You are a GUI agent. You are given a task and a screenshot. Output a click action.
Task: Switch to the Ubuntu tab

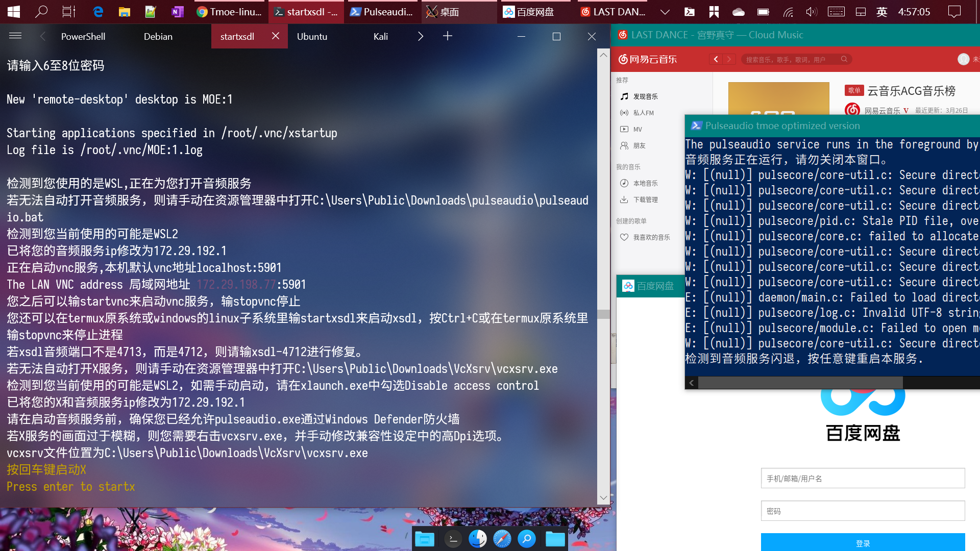pyautogui.click(x=312, y=36)
